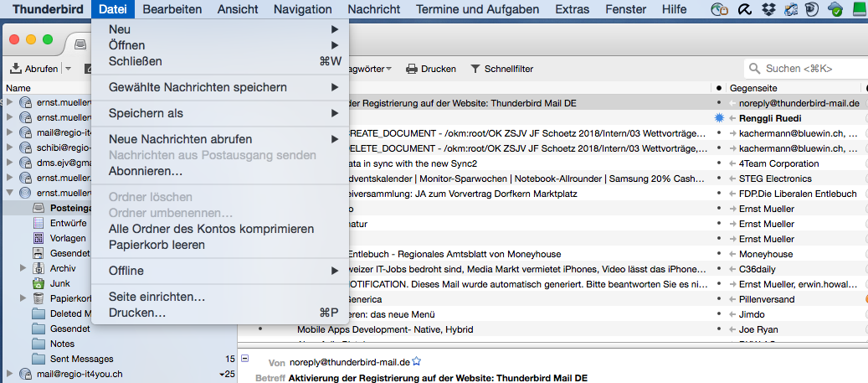Open the Bearbeiten menu
The height and width of the screenshot is (383, 868).
[172, 9]
